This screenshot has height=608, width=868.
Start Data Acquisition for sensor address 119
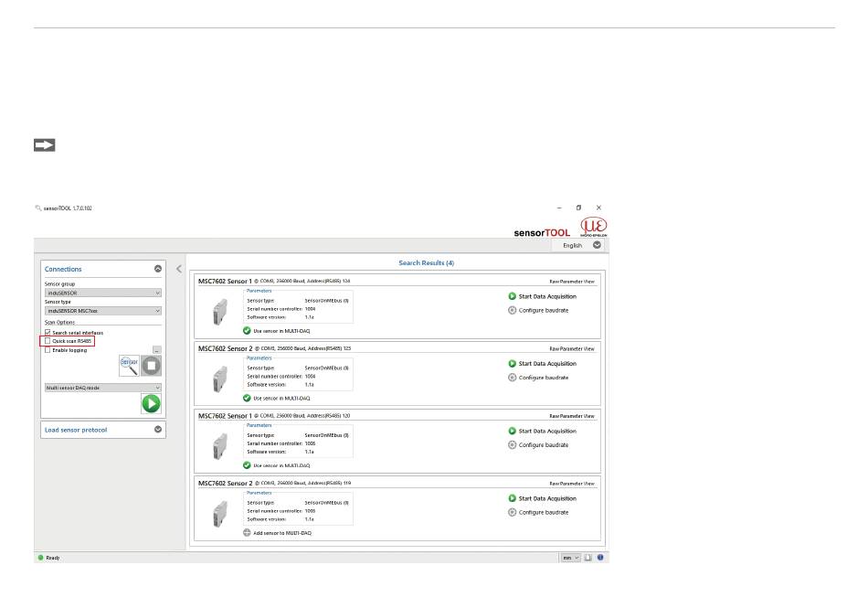543,498
